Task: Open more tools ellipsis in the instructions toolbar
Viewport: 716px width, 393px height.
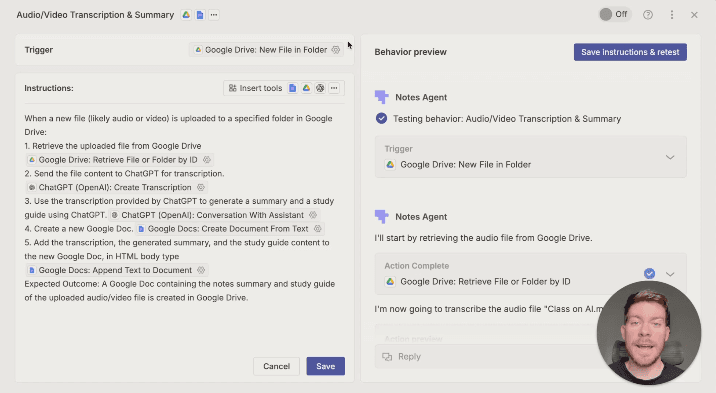Action: click(334, 88)
